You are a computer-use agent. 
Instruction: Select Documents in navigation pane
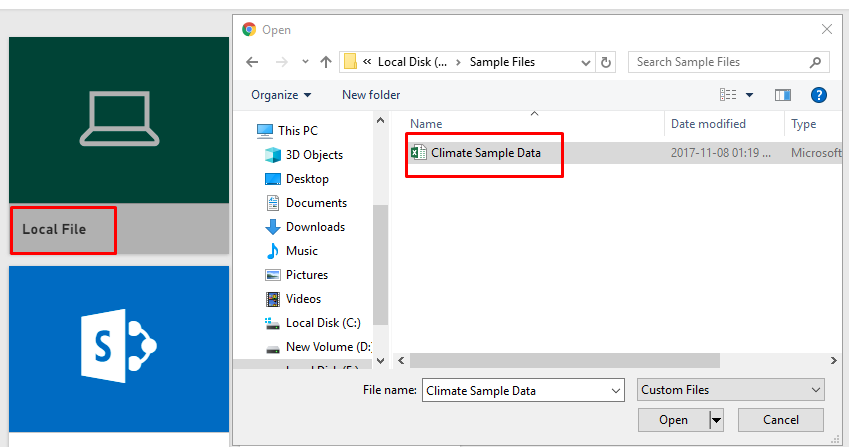tap(316, 203)
